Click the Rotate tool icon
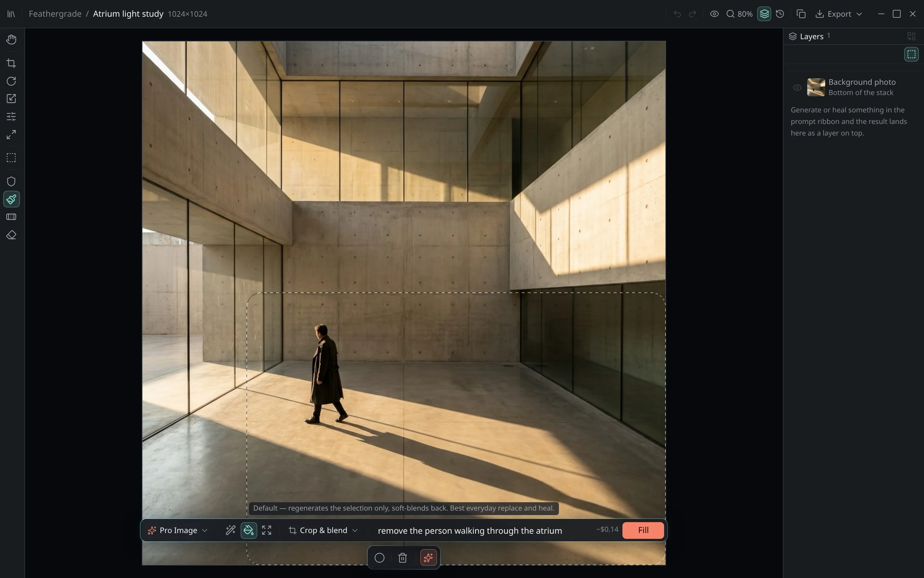Screen dimensions: 924x578 click(x=12, y=81)
